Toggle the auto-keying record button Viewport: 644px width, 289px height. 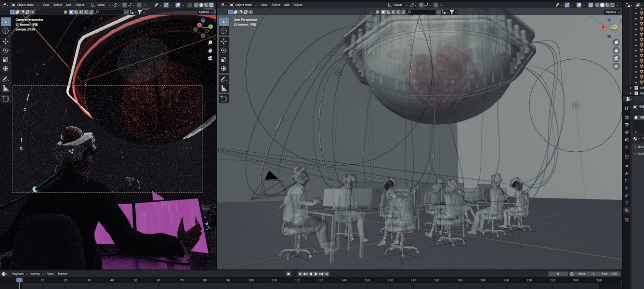(289, 274)
